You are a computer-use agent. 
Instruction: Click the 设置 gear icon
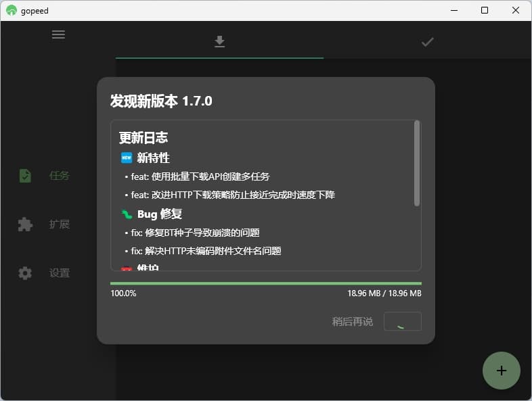click(x=25, y=273)
